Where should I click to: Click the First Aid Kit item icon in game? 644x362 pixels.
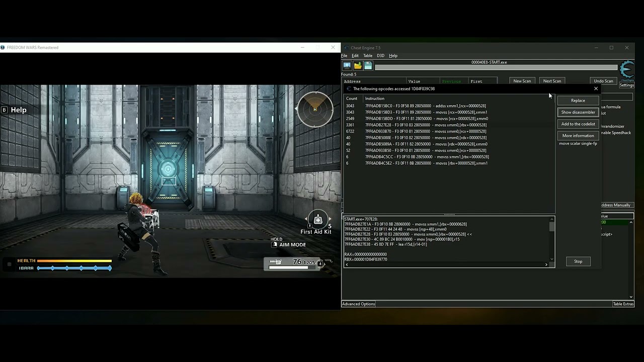pos(318,220)
